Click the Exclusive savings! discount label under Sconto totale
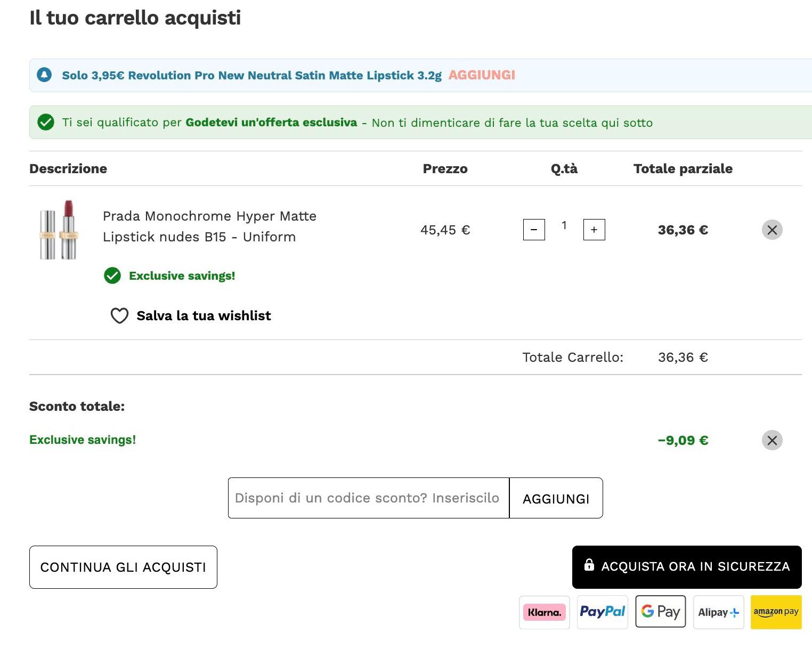812x649 pixels. coord(83,440)
